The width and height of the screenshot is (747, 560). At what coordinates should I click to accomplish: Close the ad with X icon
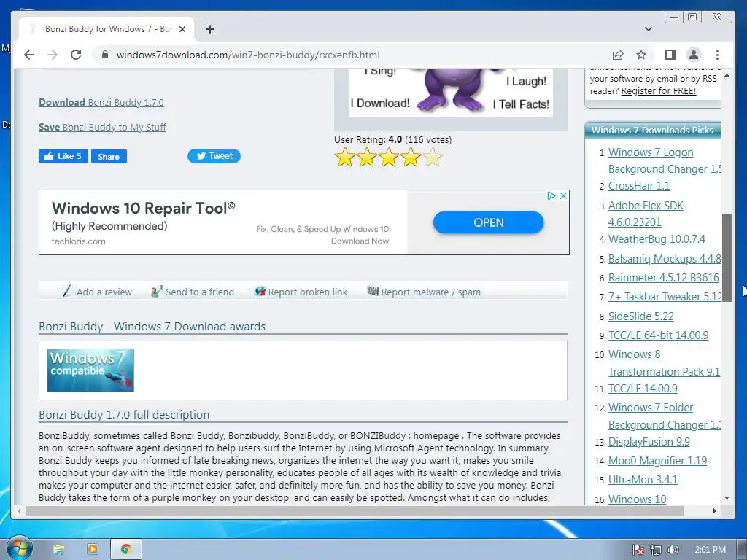coord(563,195)
